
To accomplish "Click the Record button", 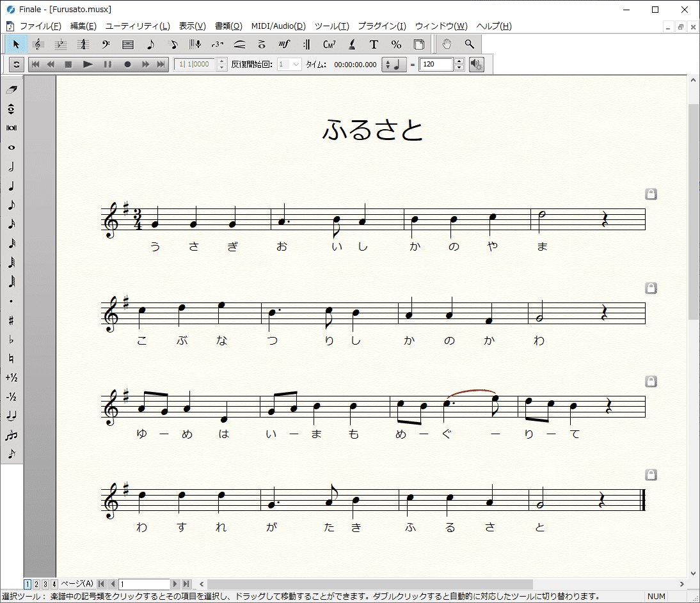I will (127, 65).
